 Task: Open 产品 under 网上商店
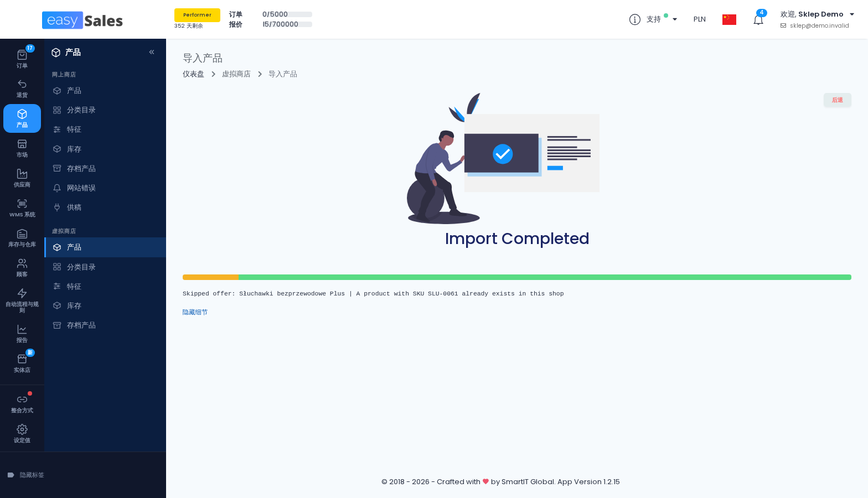[105, 91]
